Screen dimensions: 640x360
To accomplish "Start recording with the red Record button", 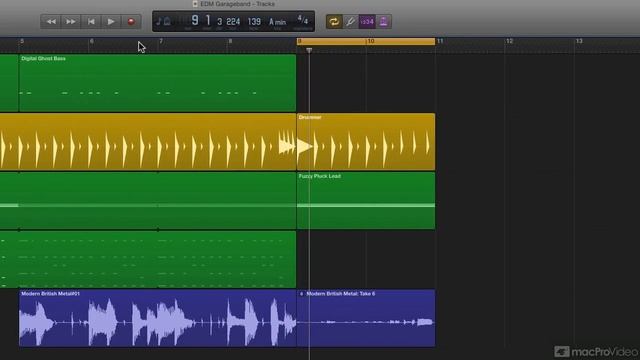I will click(x=131, y=22).
